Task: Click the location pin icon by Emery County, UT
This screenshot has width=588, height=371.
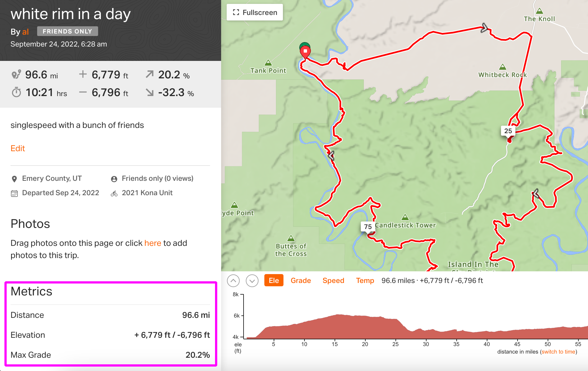Action: 14,178
